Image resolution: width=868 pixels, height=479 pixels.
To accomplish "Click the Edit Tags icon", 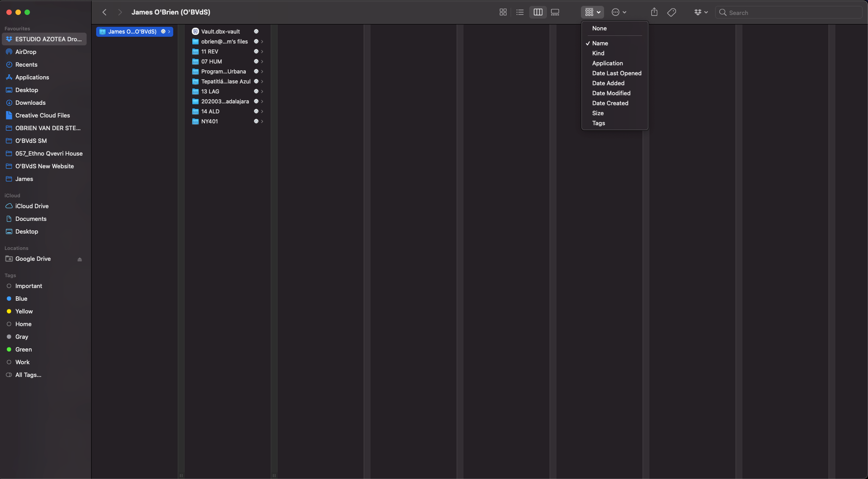I will pos(672,12).
